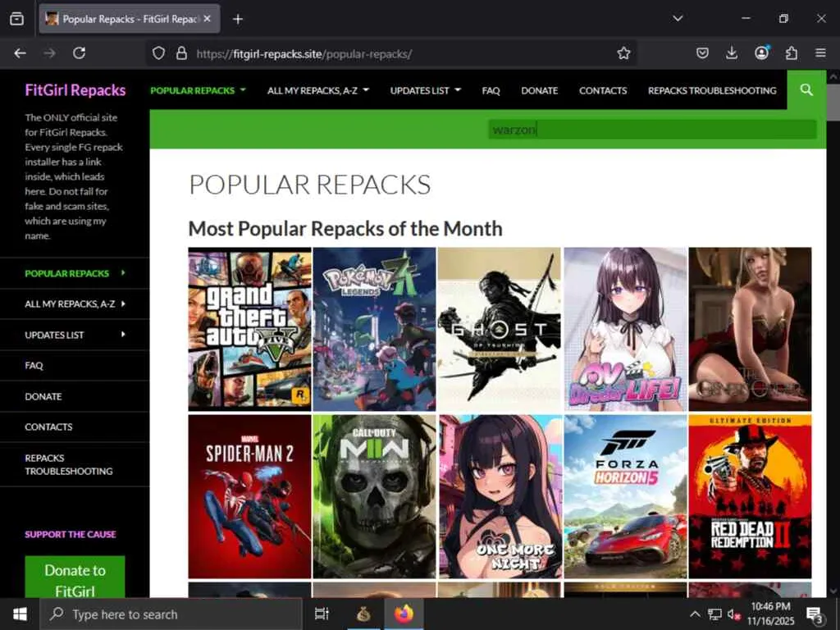Reload the page with the refresh icon

pos(80,53)
